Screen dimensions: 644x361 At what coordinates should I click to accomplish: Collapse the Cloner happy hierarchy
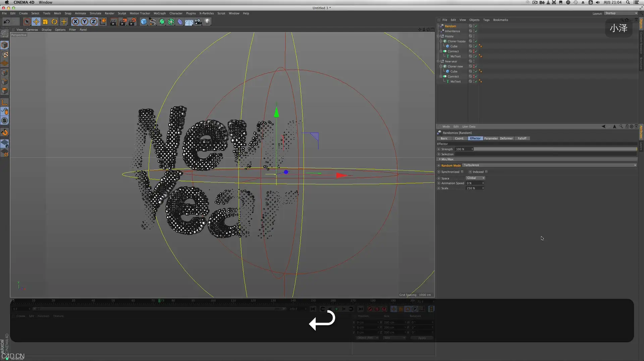[x=441, y=41]
